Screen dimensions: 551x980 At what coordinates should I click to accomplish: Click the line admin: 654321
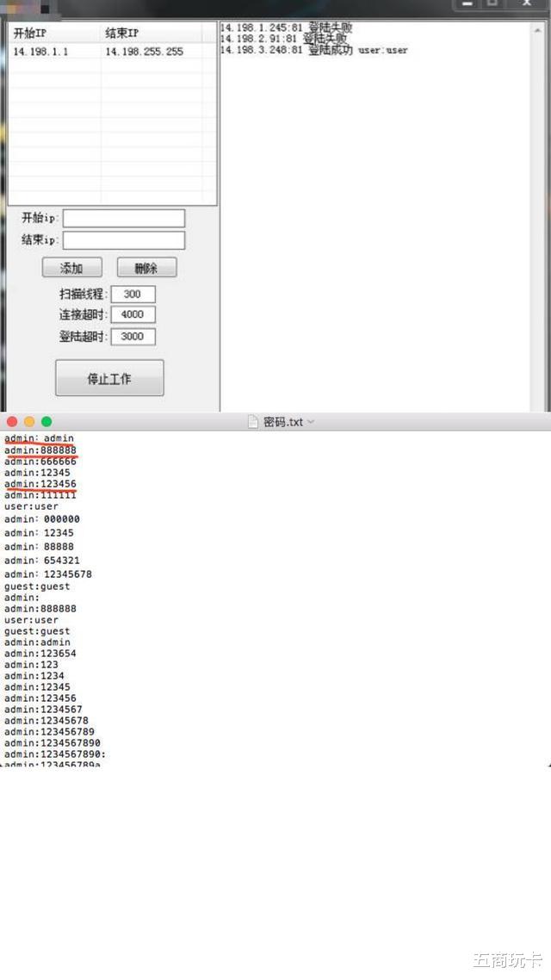pos(42,560)
